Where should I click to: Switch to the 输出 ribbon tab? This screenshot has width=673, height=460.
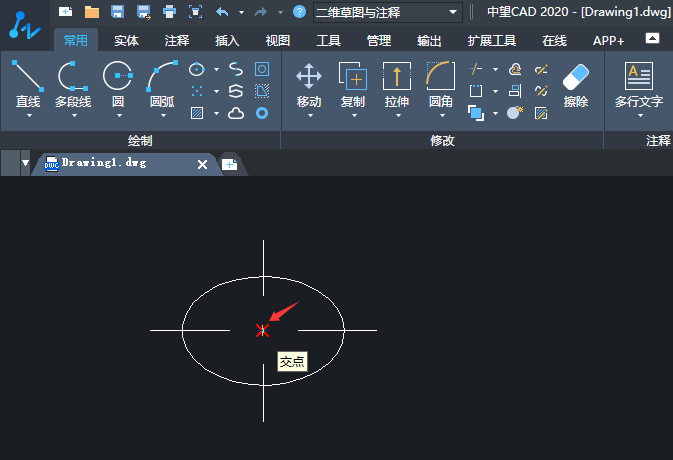(x=429, y=40)
